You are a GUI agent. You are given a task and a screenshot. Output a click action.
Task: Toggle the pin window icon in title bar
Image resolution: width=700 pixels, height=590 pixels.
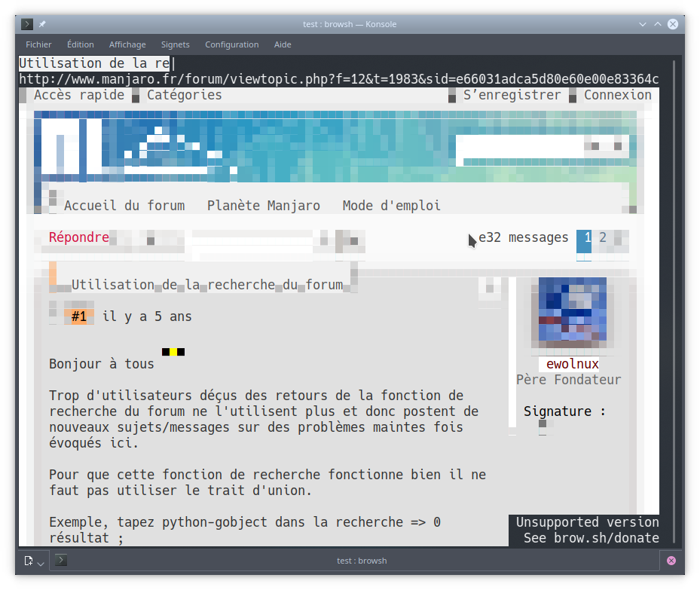click(42, 24)
